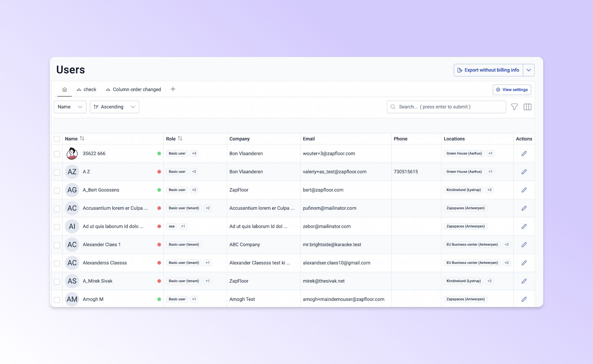The width and height of the screenshot is (593, 364).
Task: Click the Company column header
Action: [x=239, y=139]
